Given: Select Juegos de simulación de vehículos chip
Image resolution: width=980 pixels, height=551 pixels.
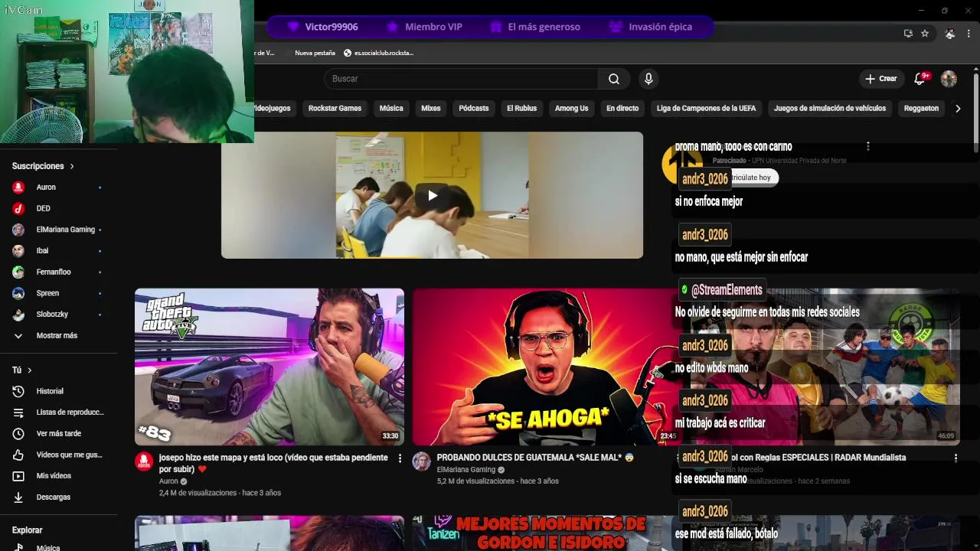Looking at the screenshot, I should (x=830, y=109).
